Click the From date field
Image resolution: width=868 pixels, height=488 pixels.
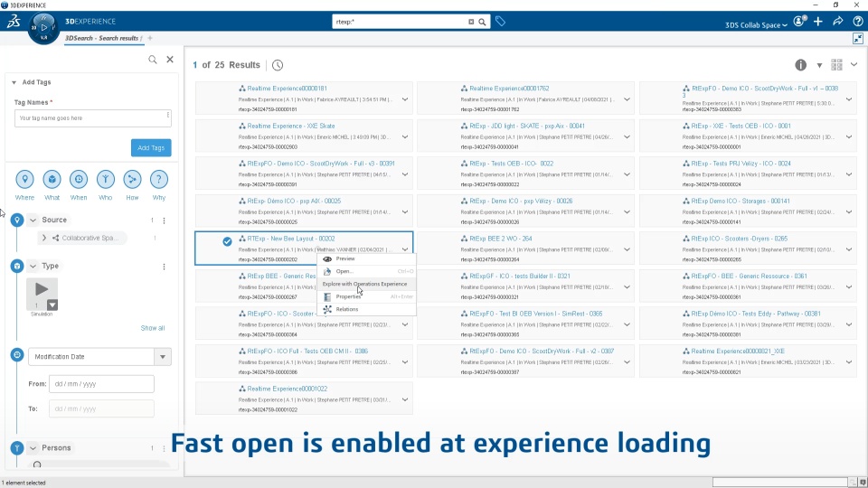pyautogui.click(x=102, y=384)
